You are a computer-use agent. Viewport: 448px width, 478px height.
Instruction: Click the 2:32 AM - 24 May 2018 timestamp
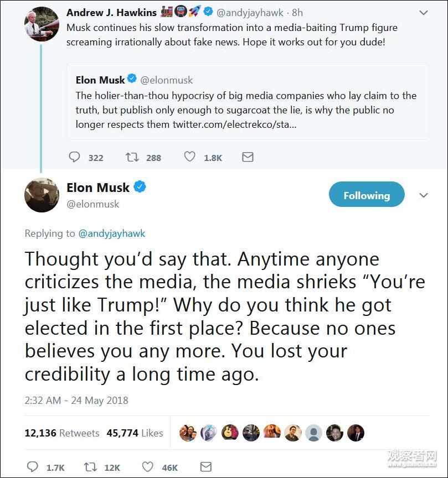(76, 400)
